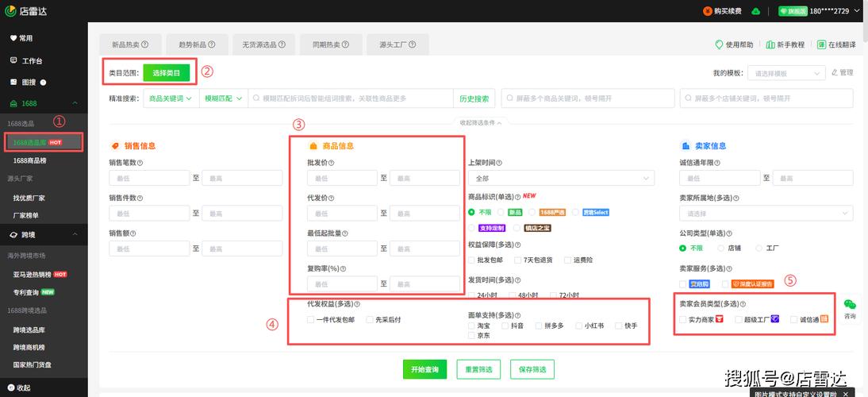Click the 管理 edit pencil icon
This screenshot has width=868, height=397.
pyautogui.click(x=835, y=72)
